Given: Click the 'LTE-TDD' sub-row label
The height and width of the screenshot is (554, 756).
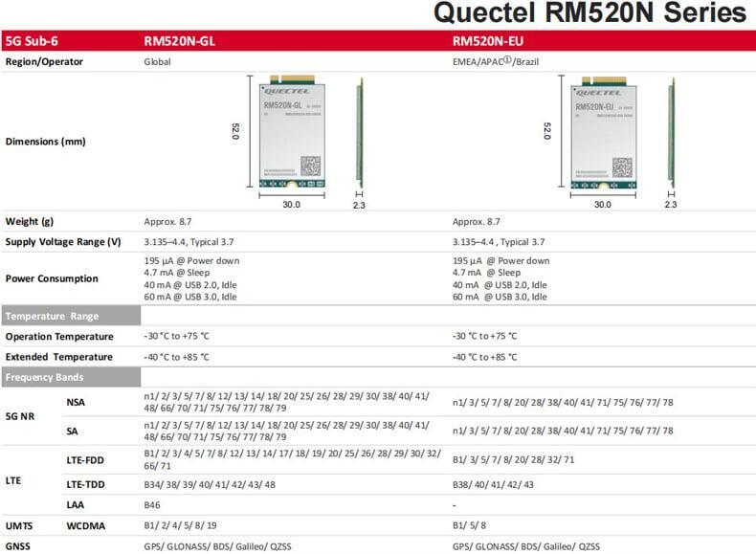Looking at the screenshot, I should point(85,484).
